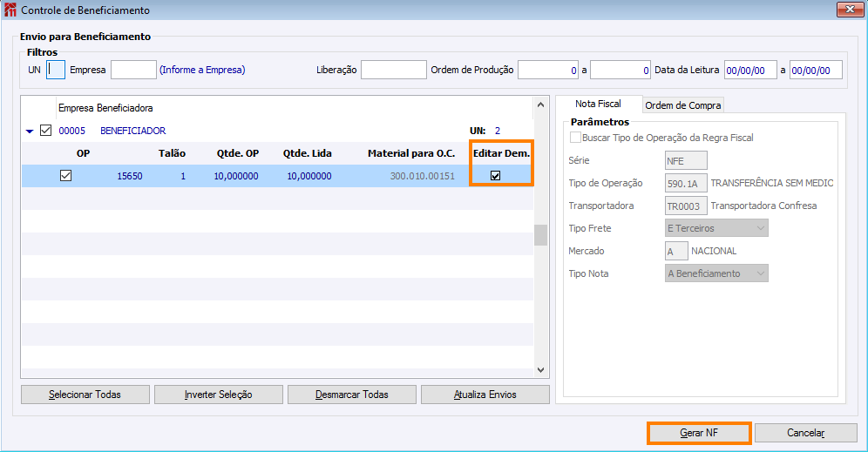Click Tipo de Operação field 590.1A

coord(686,183)
